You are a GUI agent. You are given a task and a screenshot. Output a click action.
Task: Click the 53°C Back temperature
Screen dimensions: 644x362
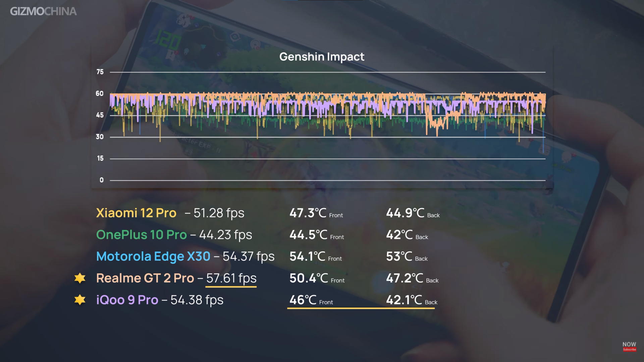click(407, 257)
